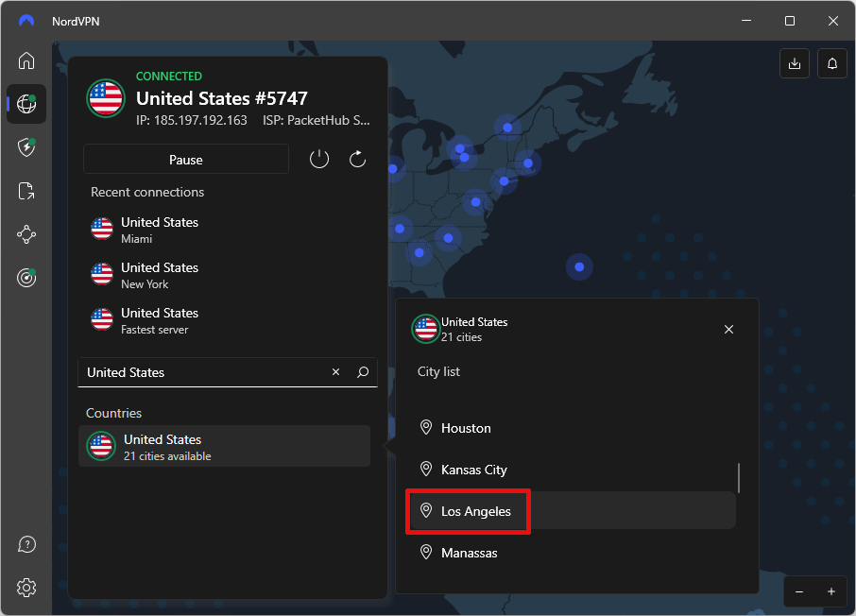Disconnect using the power icon

point(319,160)
